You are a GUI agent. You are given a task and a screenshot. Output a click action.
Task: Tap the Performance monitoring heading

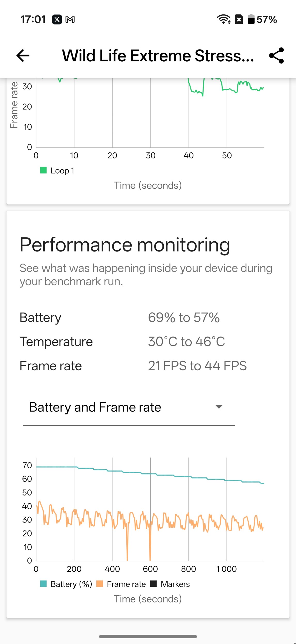point(125,244)
